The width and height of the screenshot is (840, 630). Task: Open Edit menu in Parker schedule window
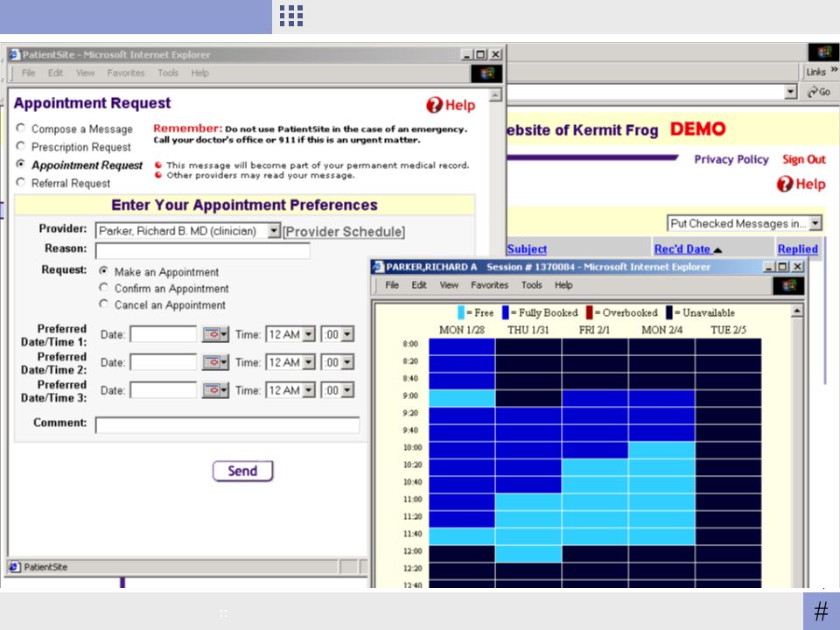tap(419, 285)
